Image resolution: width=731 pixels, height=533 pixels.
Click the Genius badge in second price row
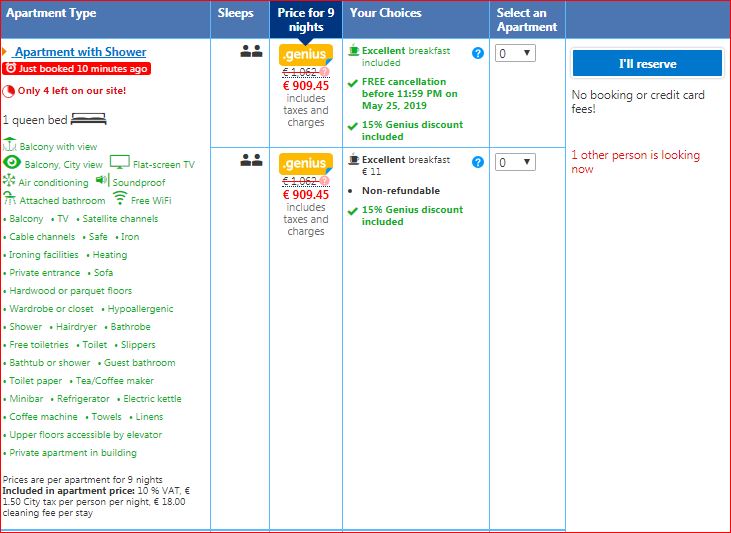(x=305, y=163)
